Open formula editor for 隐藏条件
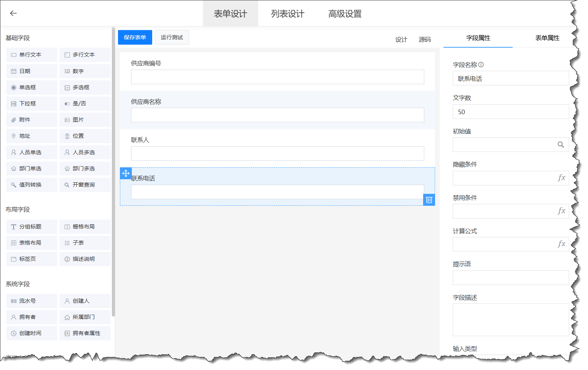Screen dimensions: 588x370 point(561,178)
